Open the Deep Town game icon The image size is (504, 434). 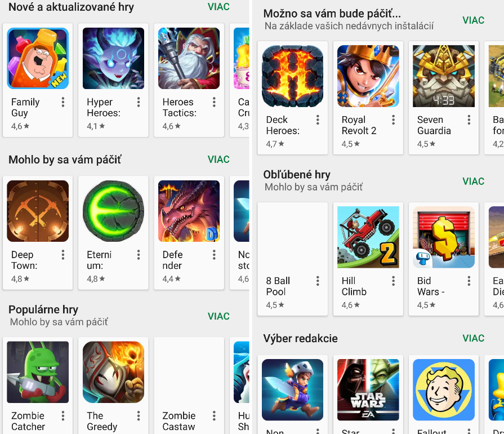(x=38, y=211)
